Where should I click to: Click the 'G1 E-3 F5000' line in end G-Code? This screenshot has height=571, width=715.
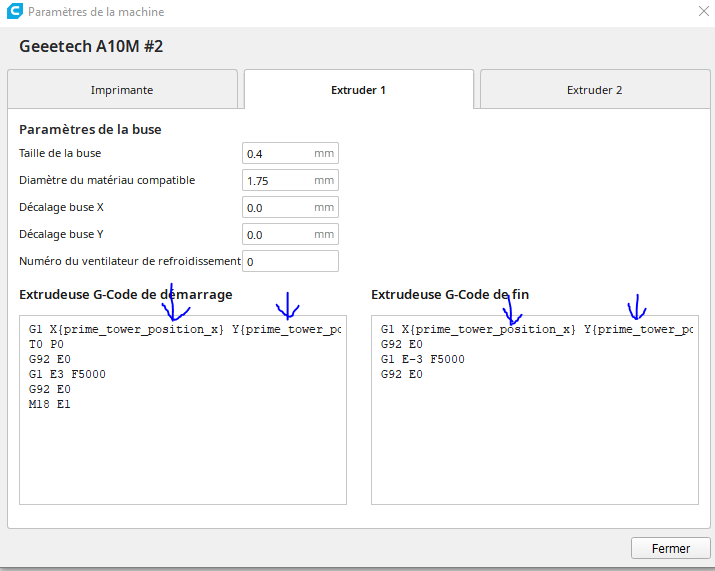tap(423, 359)
